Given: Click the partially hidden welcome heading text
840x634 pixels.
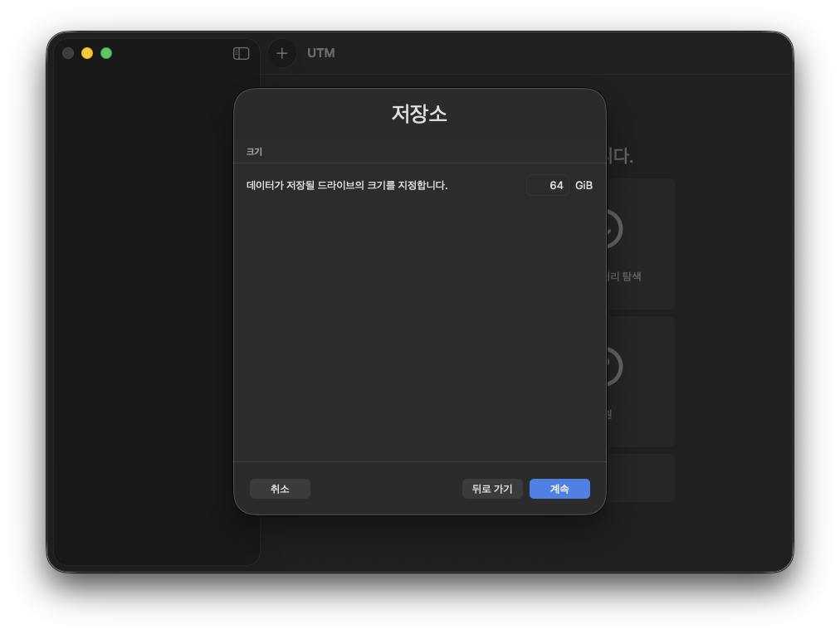Looking at the screenshot, I should pos(620,156).
